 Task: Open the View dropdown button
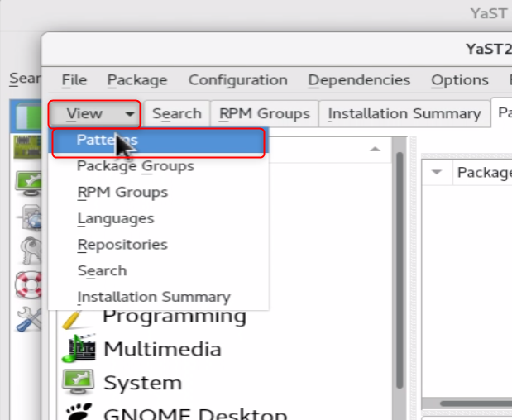94,114
